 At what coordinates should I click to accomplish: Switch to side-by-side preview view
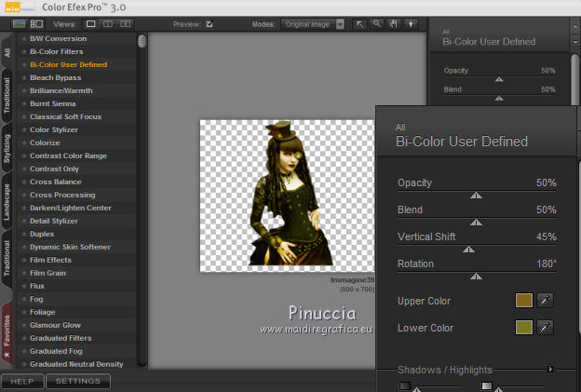pos(125,23)
